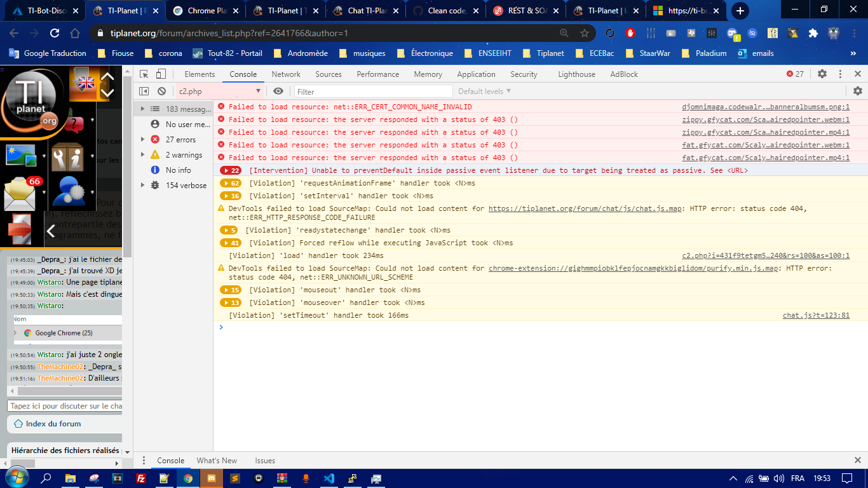Open the DevTools settings gear
The width and height of the screenshot is (868, 488).
(x=822, y=74)
